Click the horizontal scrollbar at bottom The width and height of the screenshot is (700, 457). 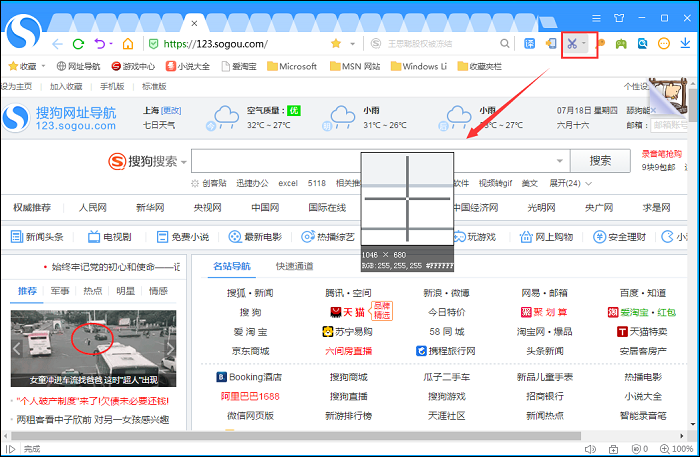(296, 436)
